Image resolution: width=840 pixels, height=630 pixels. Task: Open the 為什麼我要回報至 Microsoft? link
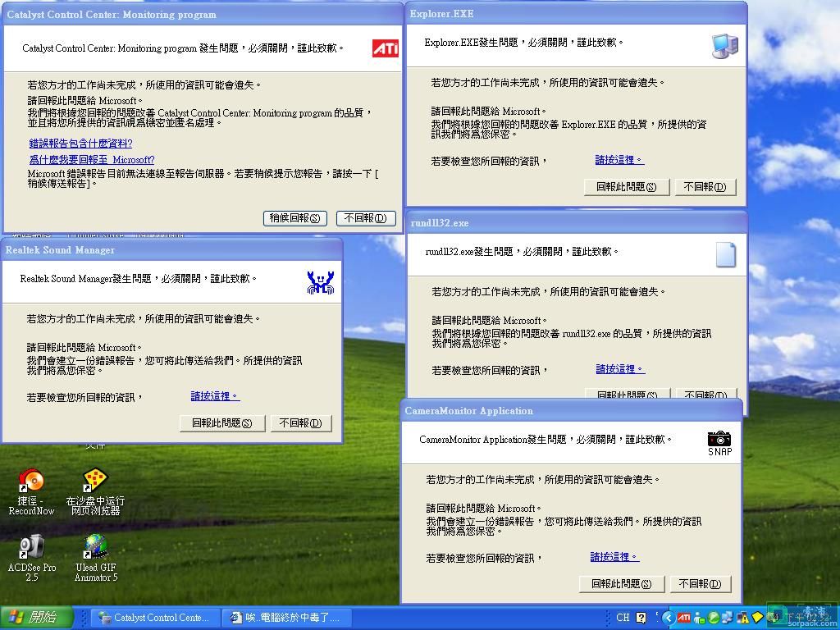point(91,160)
